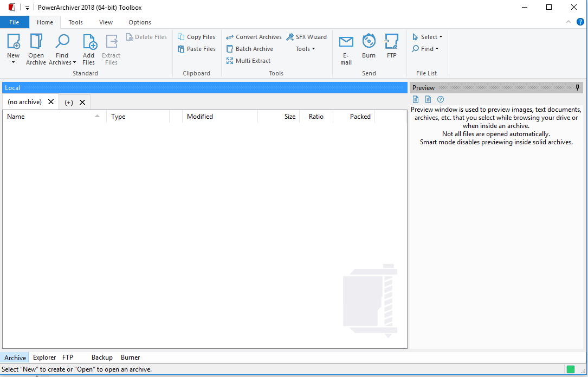Sort by the Size column header

(279, 117)
